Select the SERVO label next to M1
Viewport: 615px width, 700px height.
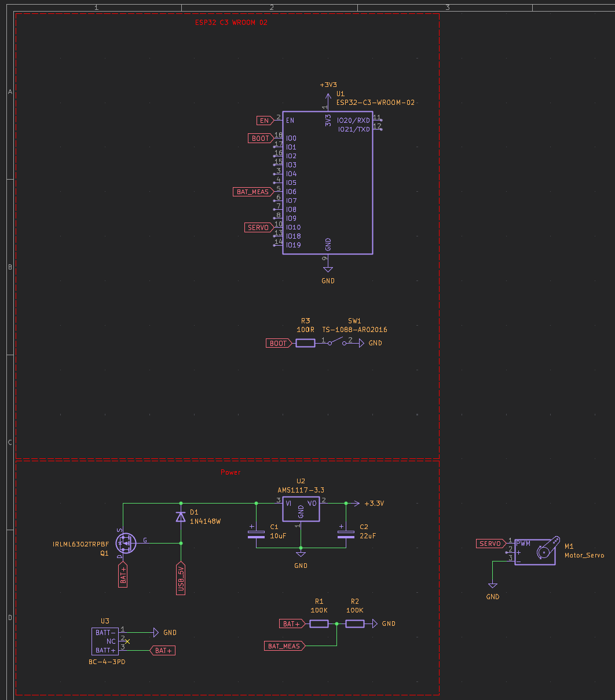point(491,544)
